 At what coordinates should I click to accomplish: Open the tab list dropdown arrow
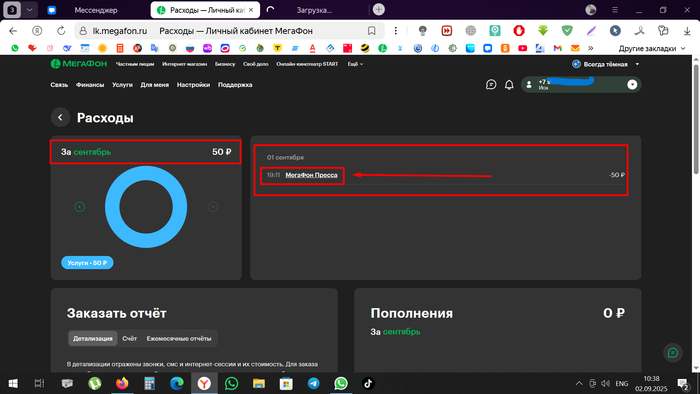29,9
